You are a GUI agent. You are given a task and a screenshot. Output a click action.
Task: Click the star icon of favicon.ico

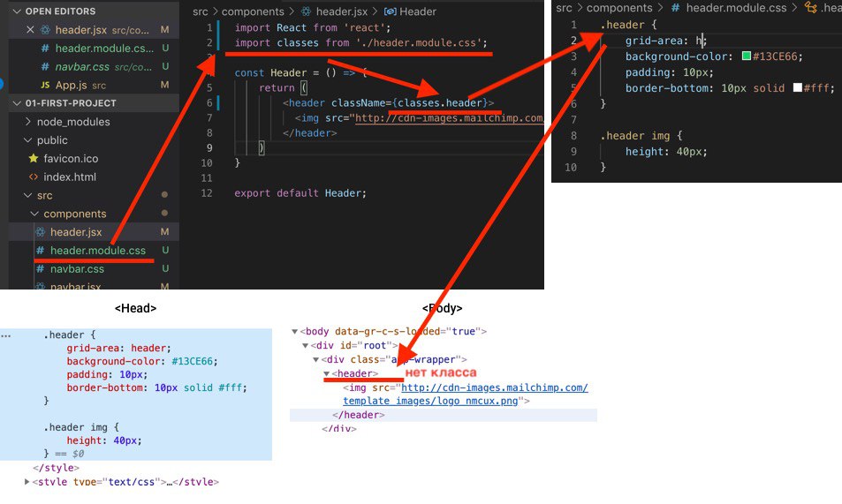coord(34,158)
